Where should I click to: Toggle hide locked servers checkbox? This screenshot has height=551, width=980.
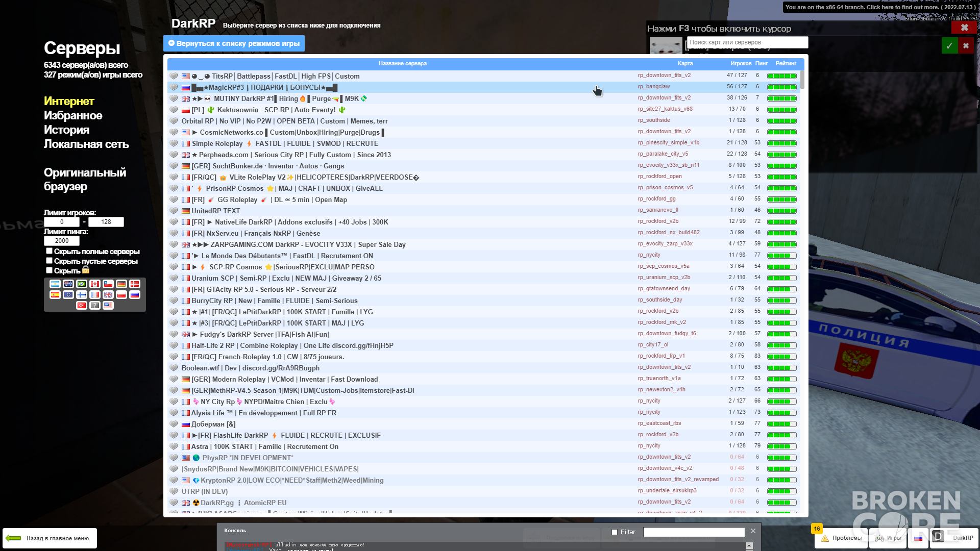click(49, 270)
